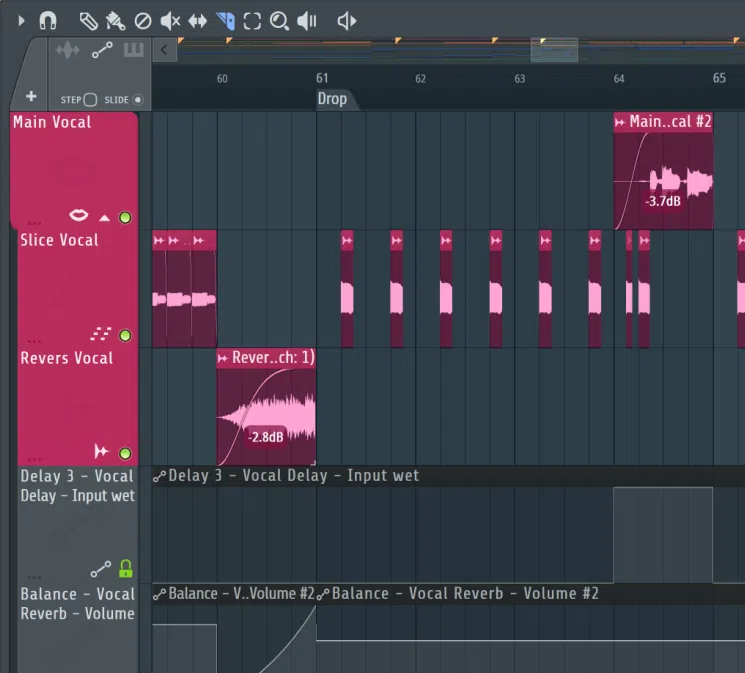Screen dimensions: 745x673
Task: Select the Revers Vocal track header
Action: click(x=78, y=406)
